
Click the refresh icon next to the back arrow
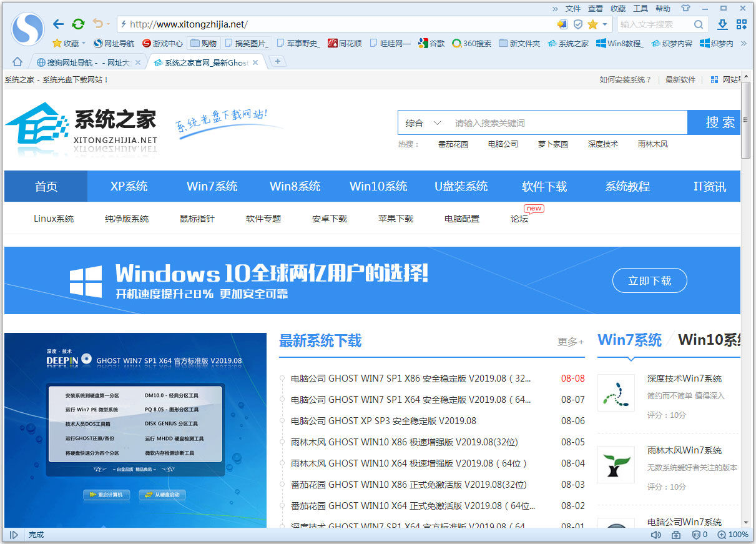pos(77,24)
